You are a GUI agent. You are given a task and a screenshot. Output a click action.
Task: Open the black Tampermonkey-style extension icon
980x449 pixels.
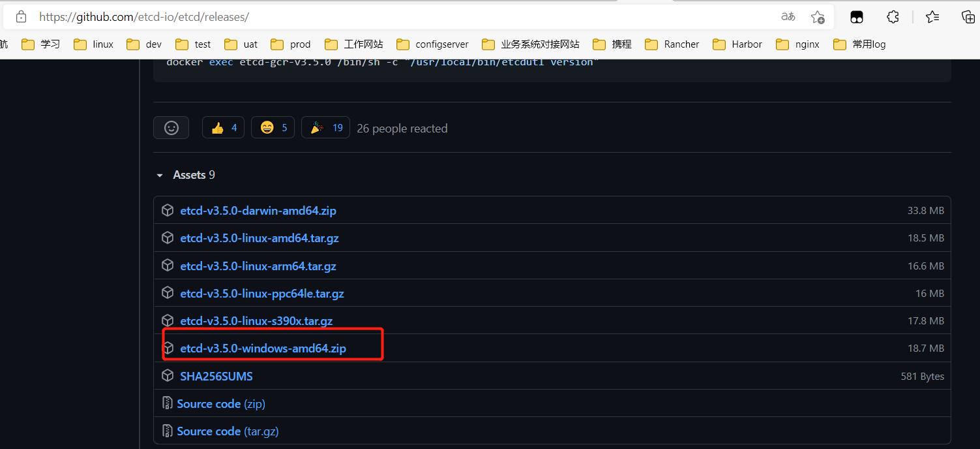click(856, 17)
